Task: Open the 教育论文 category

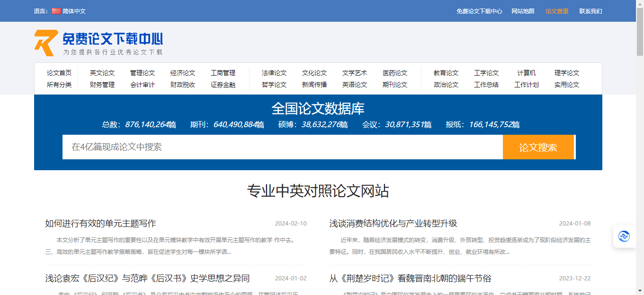Action: click(445, 73)
